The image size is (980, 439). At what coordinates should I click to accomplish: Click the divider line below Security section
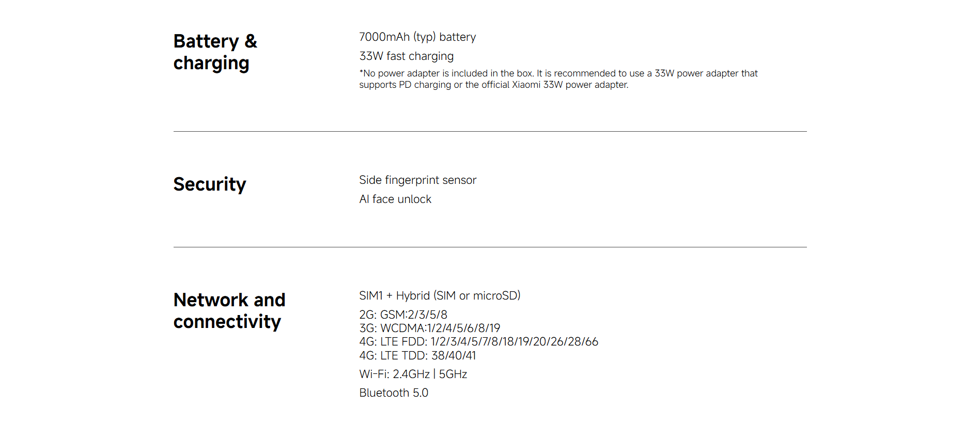tap(490, 247)
